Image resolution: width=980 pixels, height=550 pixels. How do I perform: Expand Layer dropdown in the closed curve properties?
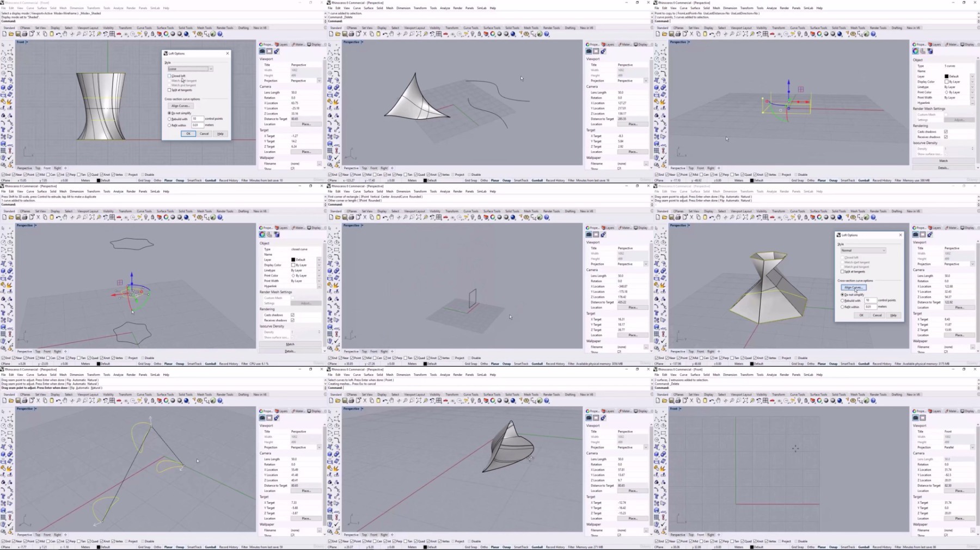tap(318, 259)
